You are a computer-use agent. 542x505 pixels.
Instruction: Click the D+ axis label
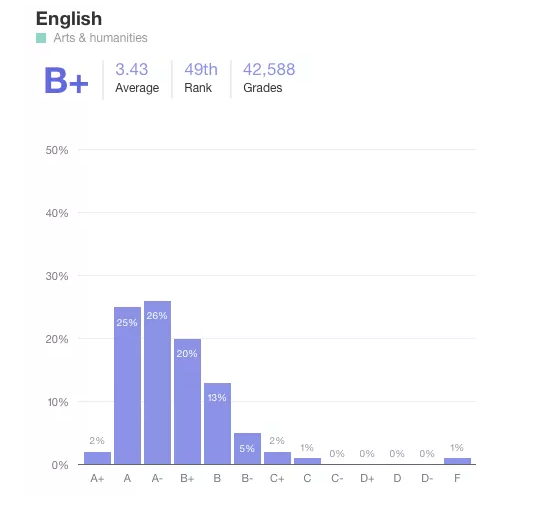[367, 478]
